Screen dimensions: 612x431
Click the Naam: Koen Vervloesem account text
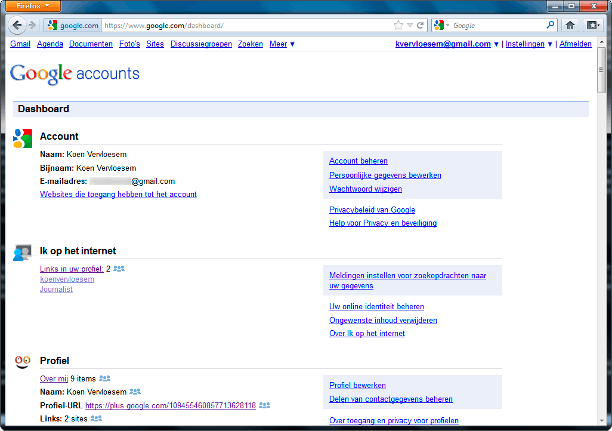click(83, 155)
